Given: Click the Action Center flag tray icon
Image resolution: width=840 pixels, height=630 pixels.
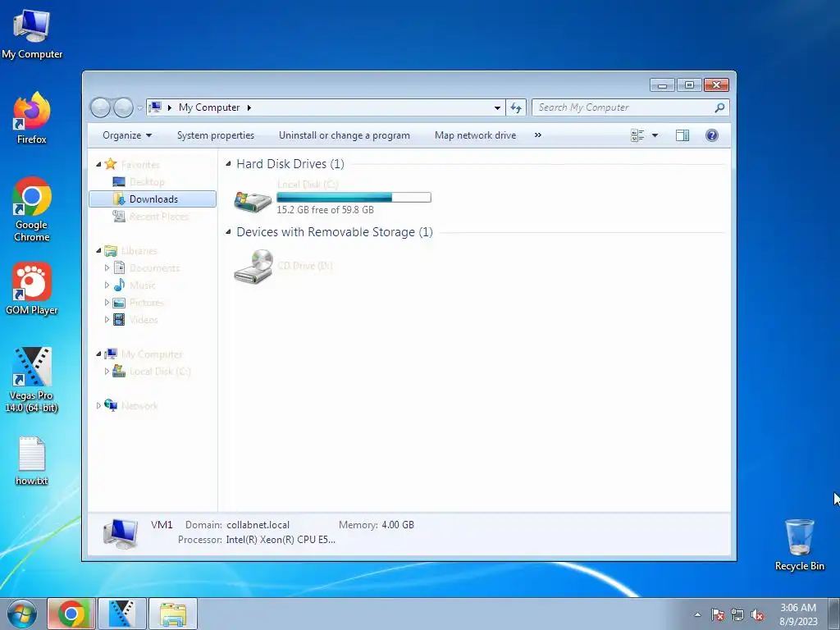Looking at the screenshot, I should (x=718, y=615).
